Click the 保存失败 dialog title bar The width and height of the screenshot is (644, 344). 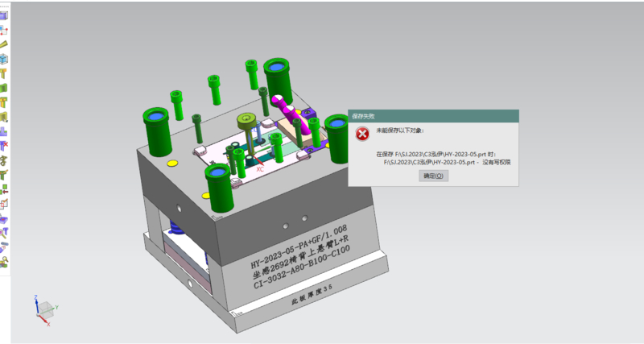[433, 116]
